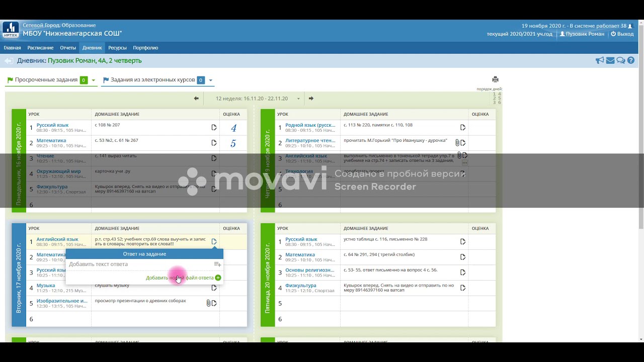The width and height of the screenshot is (644, 362).
Task: Open the announcements megaphone icon
Action: 600,61
